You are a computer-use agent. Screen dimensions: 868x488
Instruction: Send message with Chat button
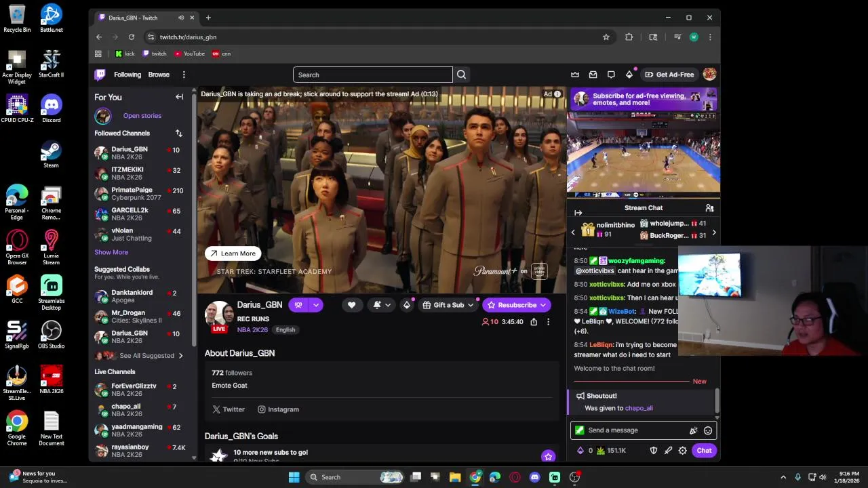pyautogui.click(x=704, y=451)
